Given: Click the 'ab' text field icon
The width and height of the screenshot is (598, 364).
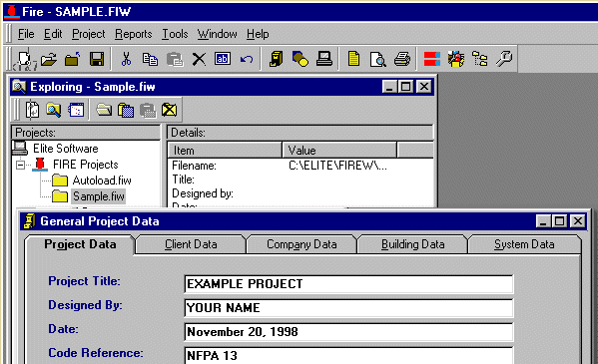Looking at the screenshot, I should tap(223, 59).
